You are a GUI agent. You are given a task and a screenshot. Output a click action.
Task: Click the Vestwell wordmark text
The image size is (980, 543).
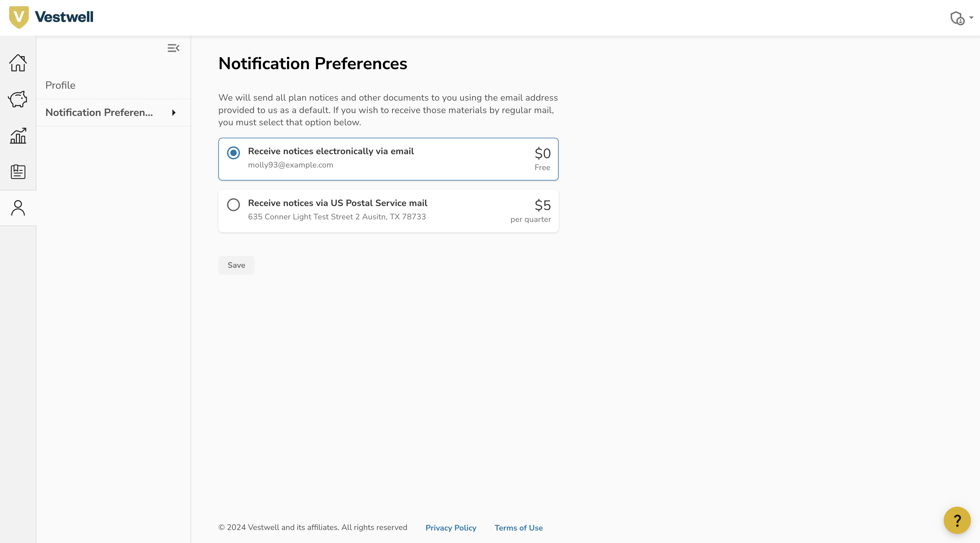(x=64, y=17)
